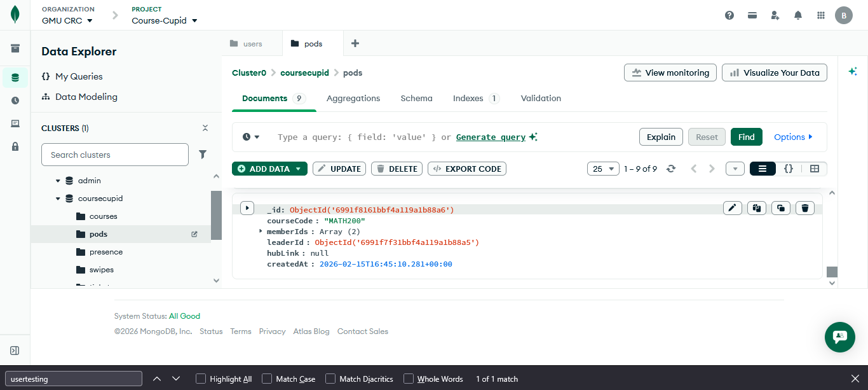Switch to JSON braces view
Screen dimensions: 868x390
point(789,169)
